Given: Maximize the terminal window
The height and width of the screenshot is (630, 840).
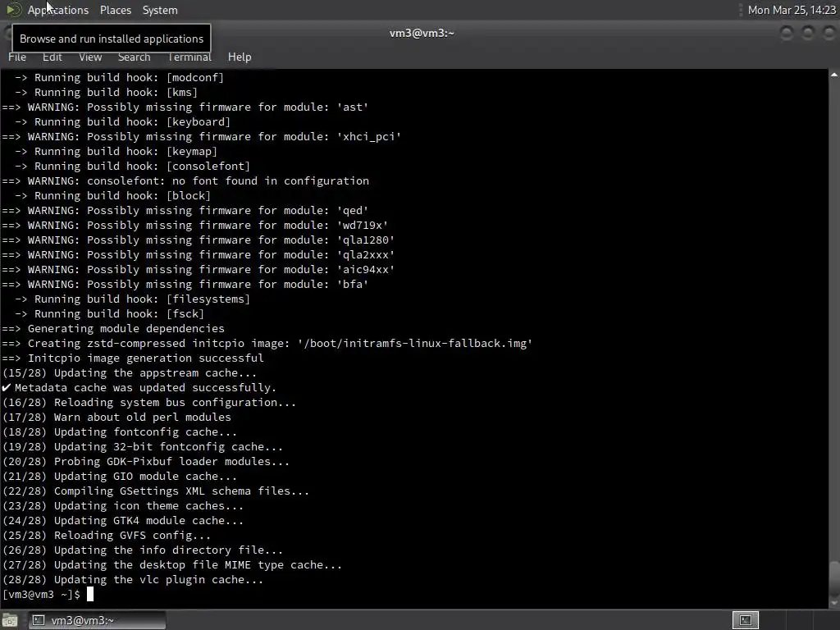Looking at the screenshot, I should pyautogui.click(x=807, y=33).
